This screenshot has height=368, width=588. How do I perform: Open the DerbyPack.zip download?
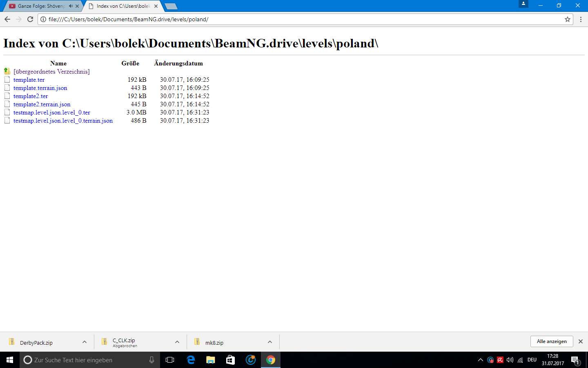pyautogui.click(x=36, y=343)
